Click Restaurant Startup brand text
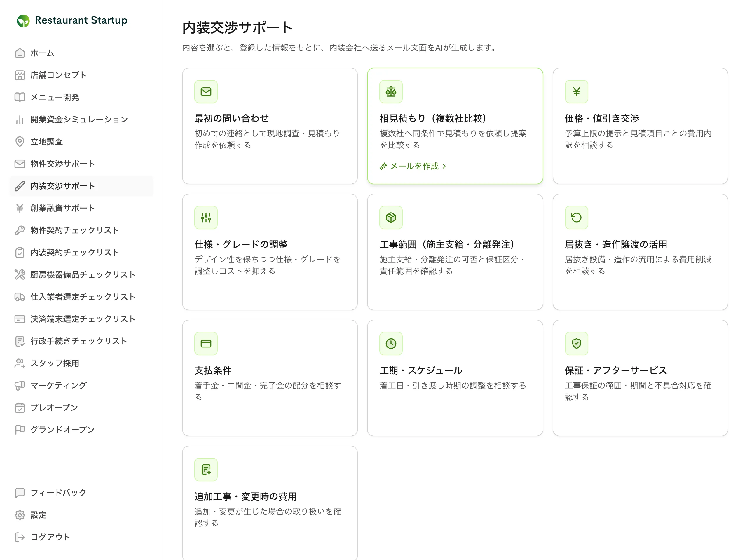 coord(81,20)
